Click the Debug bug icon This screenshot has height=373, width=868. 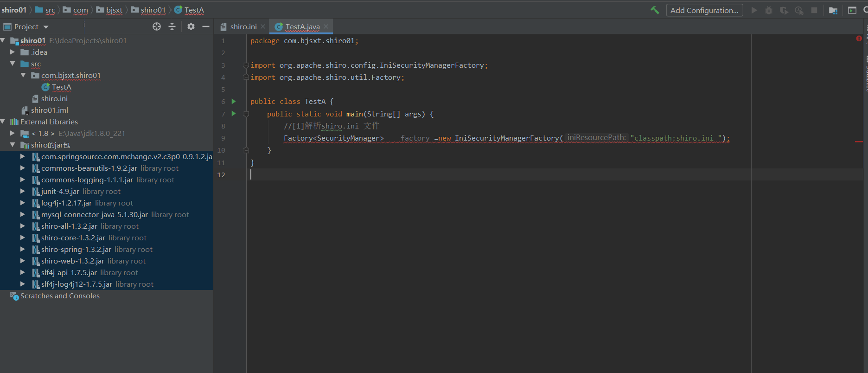click(x=769, y=10)
